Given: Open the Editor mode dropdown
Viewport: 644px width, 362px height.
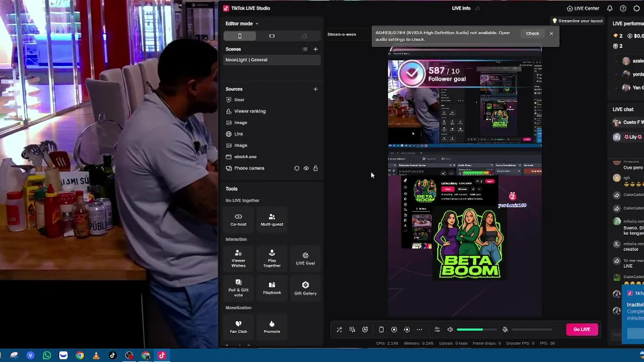Looking at the screenshot, I should [x=242, y=24].
